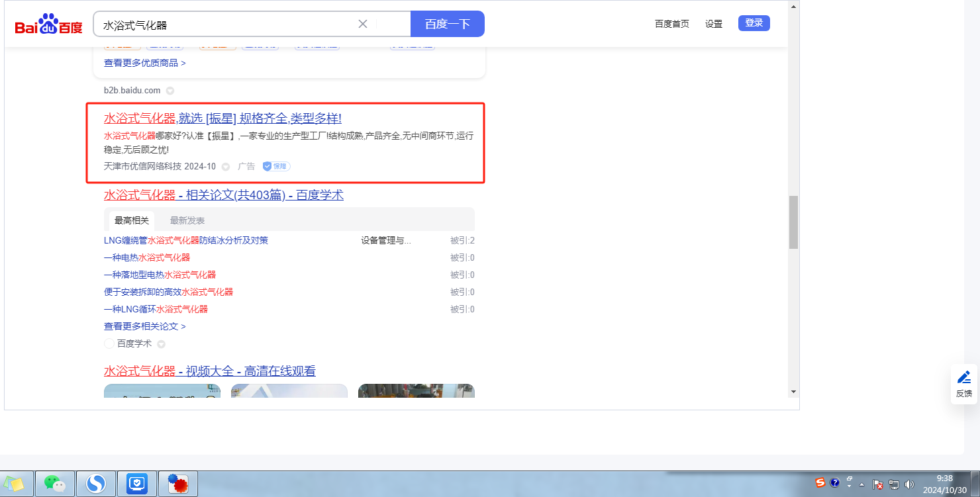Open paper 一种落地型电热水浴式气化器
Screen dimensions: 980x497
[x=160, y=275]
